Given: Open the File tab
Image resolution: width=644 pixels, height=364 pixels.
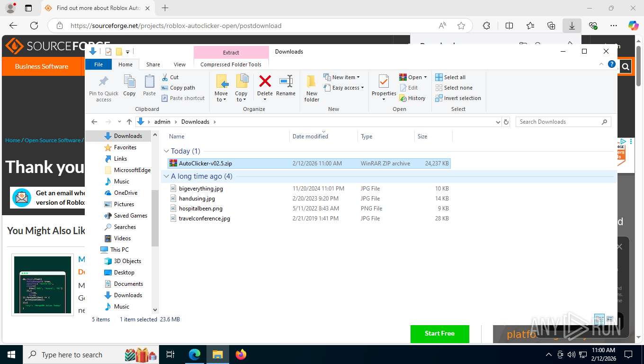Looking at the screenshot, I should [x=98, y=64].
